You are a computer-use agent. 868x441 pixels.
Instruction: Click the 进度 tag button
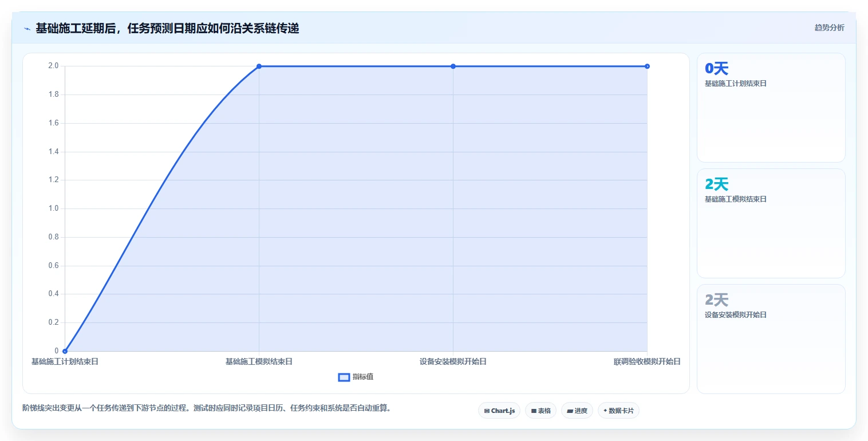[x=577, y=411]
